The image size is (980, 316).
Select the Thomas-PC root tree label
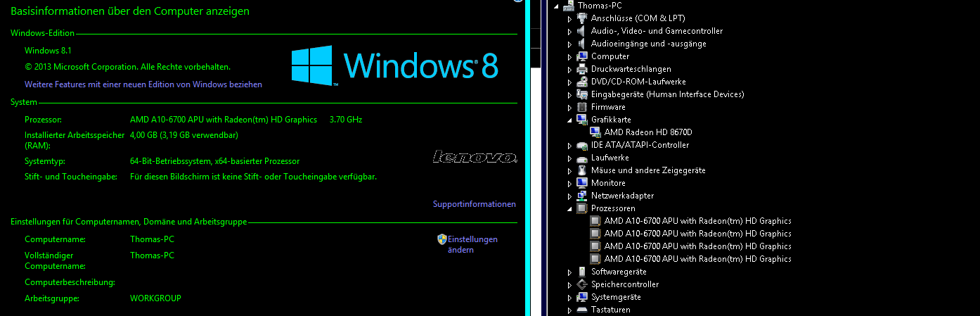click(x=601, y=6)
